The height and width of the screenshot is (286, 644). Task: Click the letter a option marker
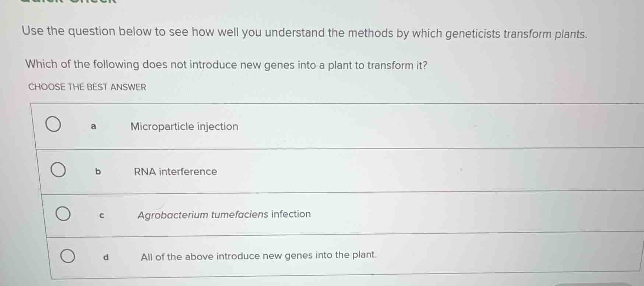click(x=93, y=126)
